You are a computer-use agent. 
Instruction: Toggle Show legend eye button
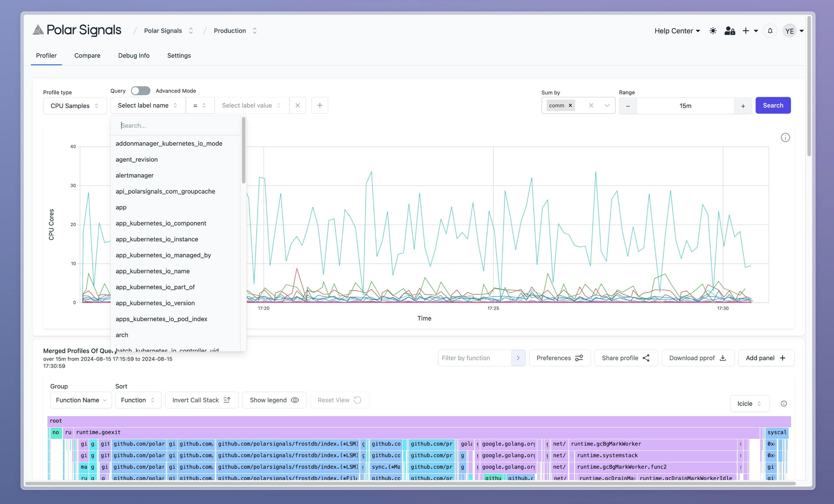click(x=274, y=400)
